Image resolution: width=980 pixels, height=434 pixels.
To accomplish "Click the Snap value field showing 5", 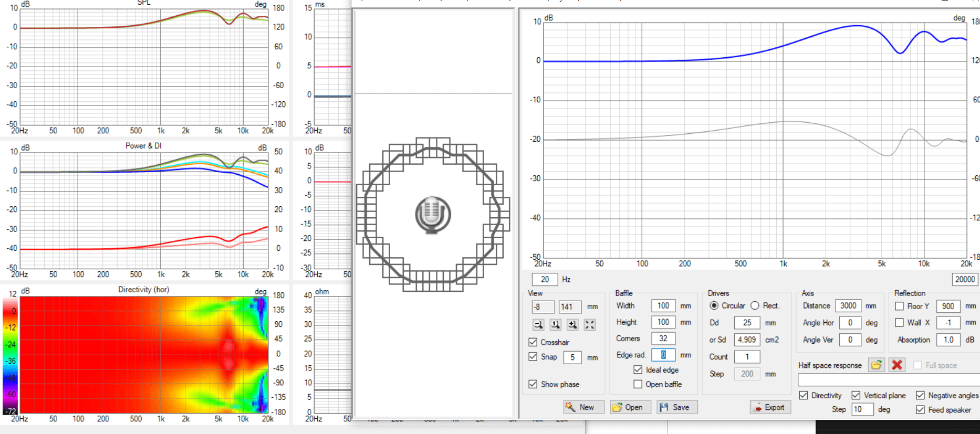I will (x=572, y=357).
